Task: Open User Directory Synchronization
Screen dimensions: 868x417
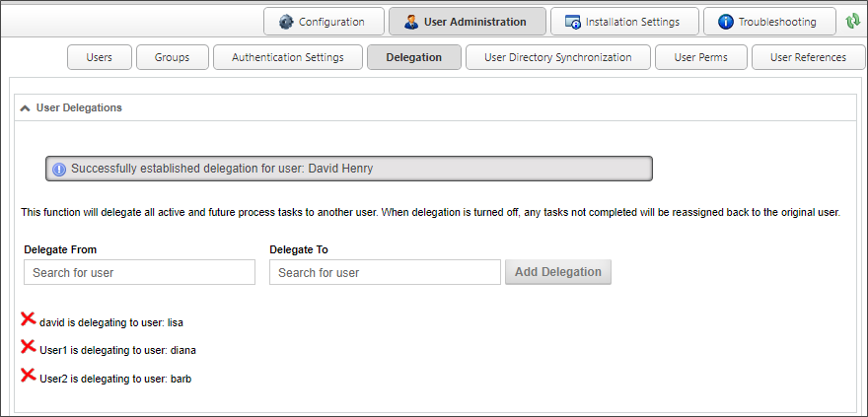Action: [557, 57]
